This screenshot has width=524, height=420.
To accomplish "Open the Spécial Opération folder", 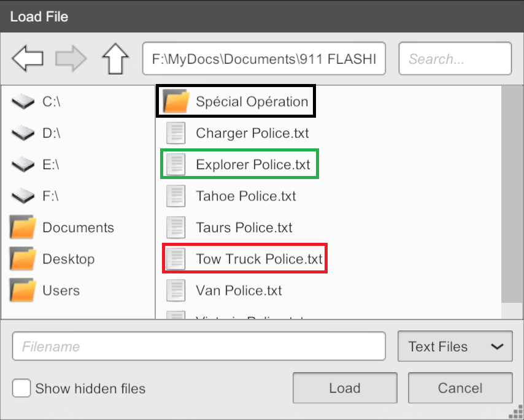I will click(251, 101).
